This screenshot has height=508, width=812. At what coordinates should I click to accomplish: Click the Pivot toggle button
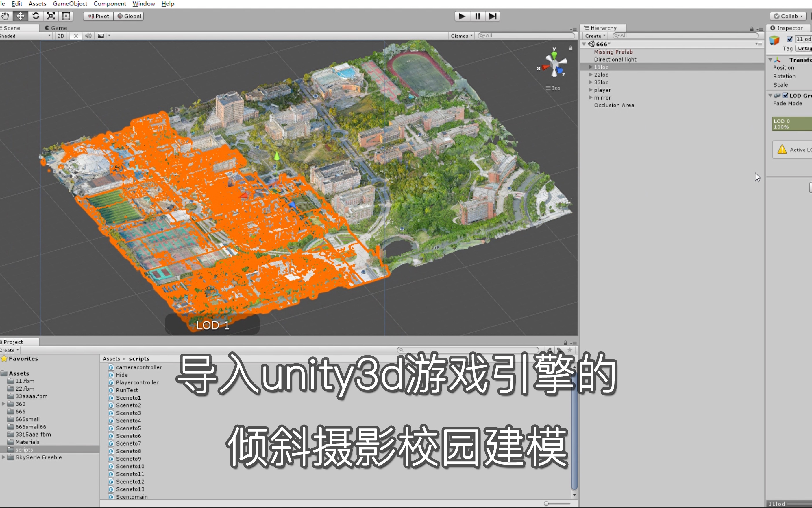pos(98,16)
